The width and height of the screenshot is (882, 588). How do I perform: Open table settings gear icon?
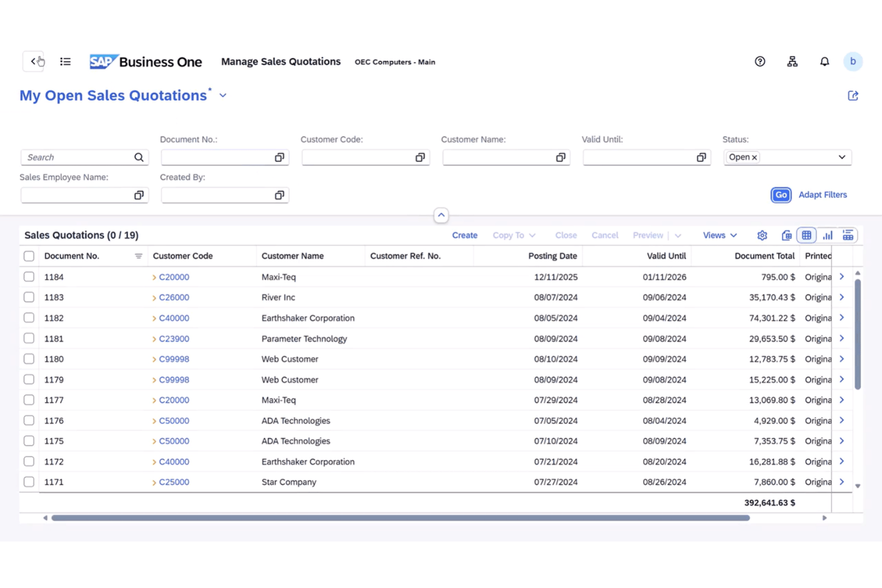[x=762, y=235]
